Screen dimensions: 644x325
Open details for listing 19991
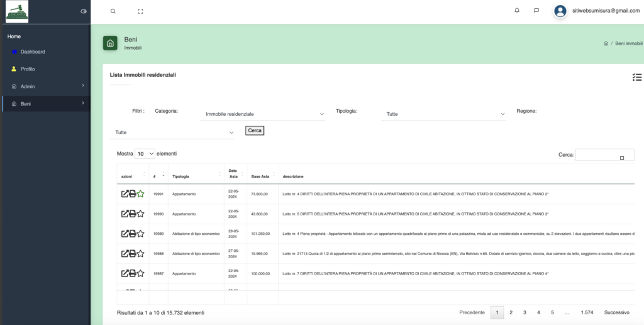pos(125,194)
